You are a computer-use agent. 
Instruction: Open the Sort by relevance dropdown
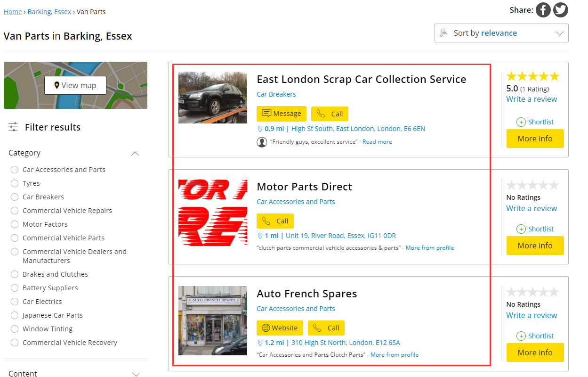click(x=501, y=33)
